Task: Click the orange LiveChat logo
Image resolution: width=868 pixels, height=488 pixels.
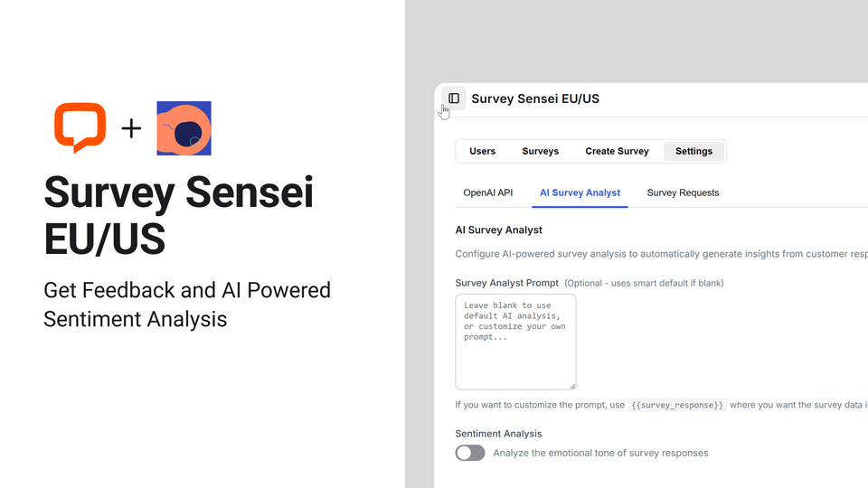Action: 80,127
